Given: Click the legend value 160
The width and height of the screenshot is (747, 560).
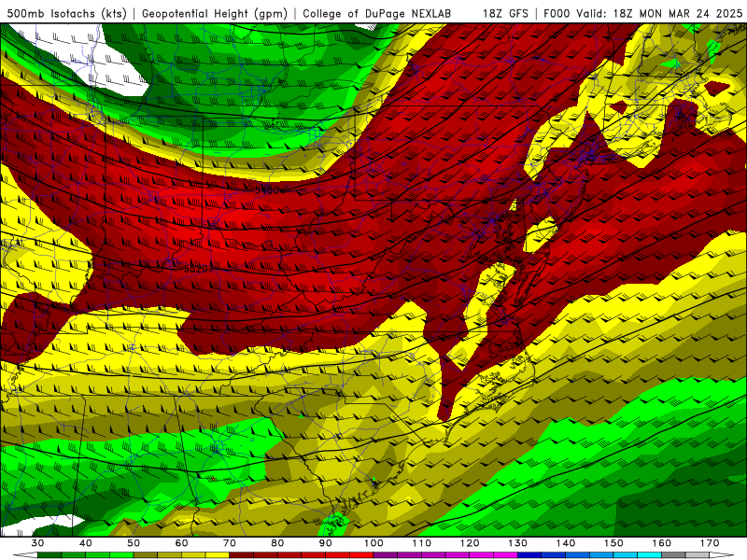Looking at the screenshot, I should coord(662,543).
